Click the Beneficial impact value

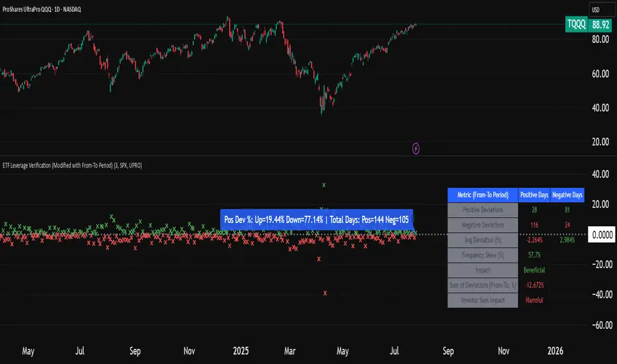pos(534,270)
